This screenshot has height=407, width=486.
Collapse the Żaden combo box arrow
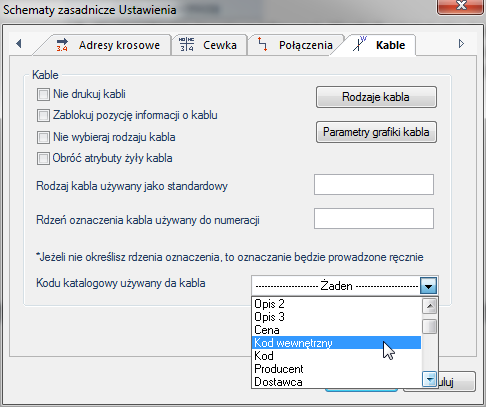428,286
